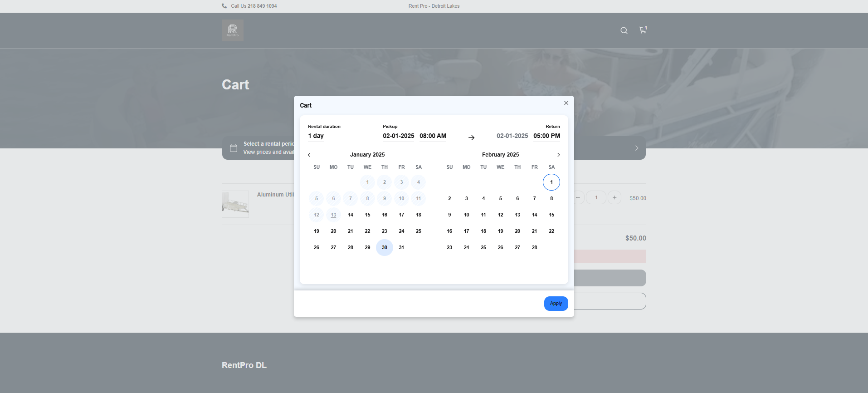This screenshot has width=868, height=393.
Task: Choose February 8 in the calendar
Action: [551, 199]
